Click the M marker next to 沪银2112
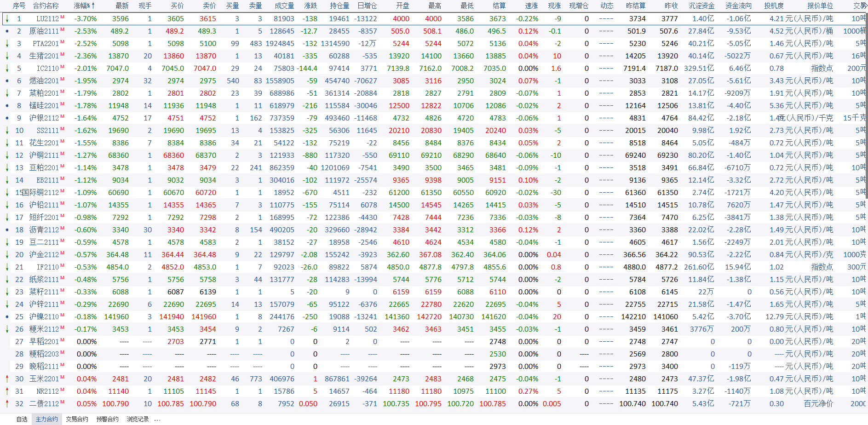 pos(62,116)
